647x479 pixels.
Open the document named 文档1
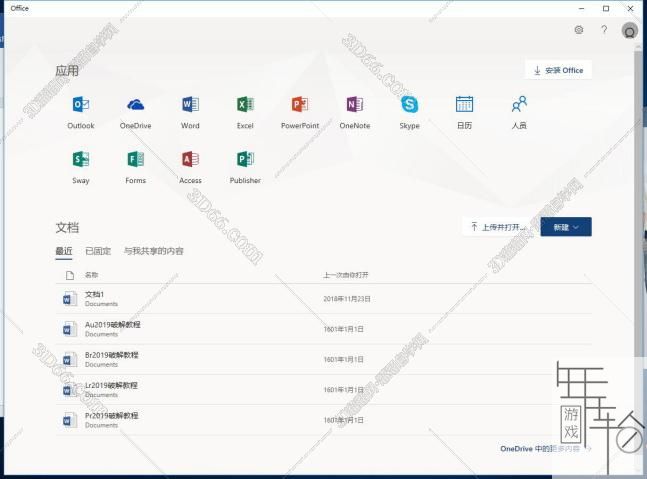(94, 294)
